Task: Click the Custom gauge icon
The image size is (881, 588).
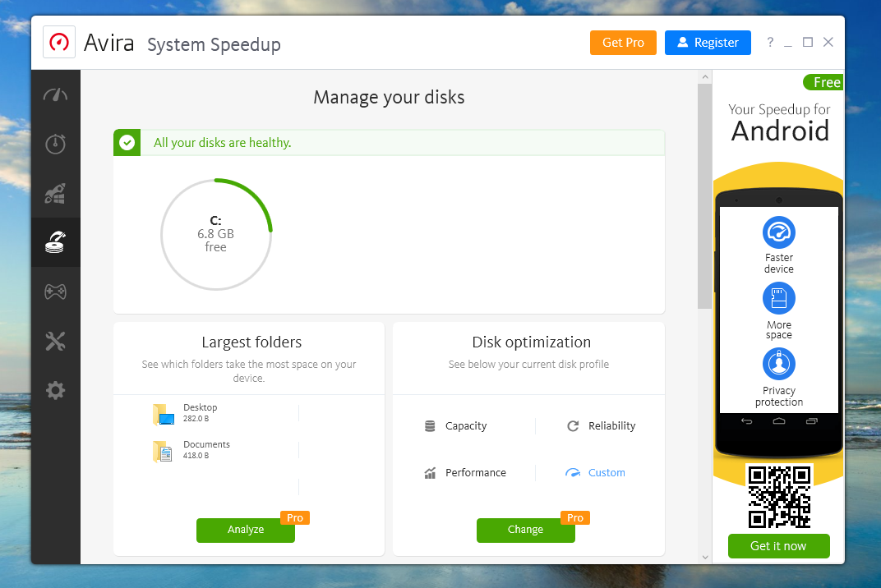Action: click(x=573, y=473)
